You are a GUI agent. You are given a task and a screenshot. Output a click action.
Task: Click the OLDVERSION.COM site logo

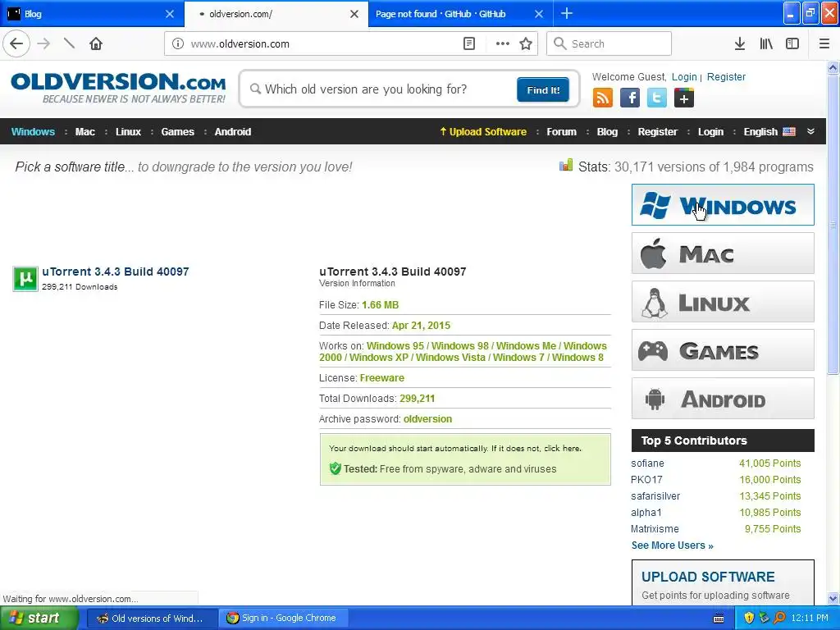(x=118, y=89)
